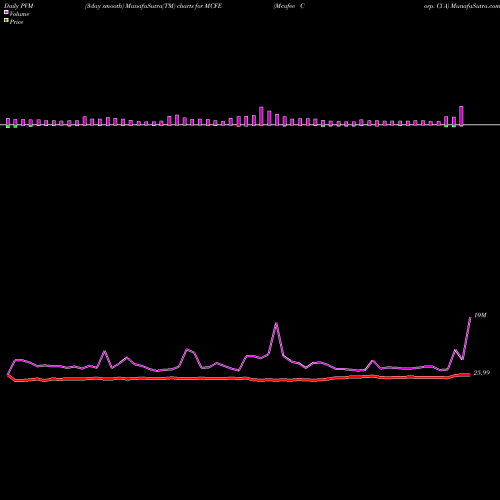Click the Price legend color swatch
The image size is (500, 500).
click(x=6, y=20)
